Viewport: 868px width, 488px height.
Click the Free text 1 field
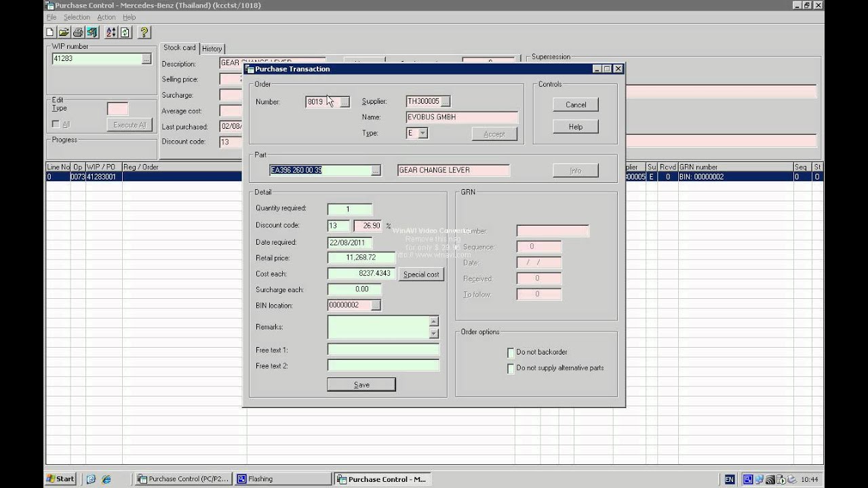383,350
